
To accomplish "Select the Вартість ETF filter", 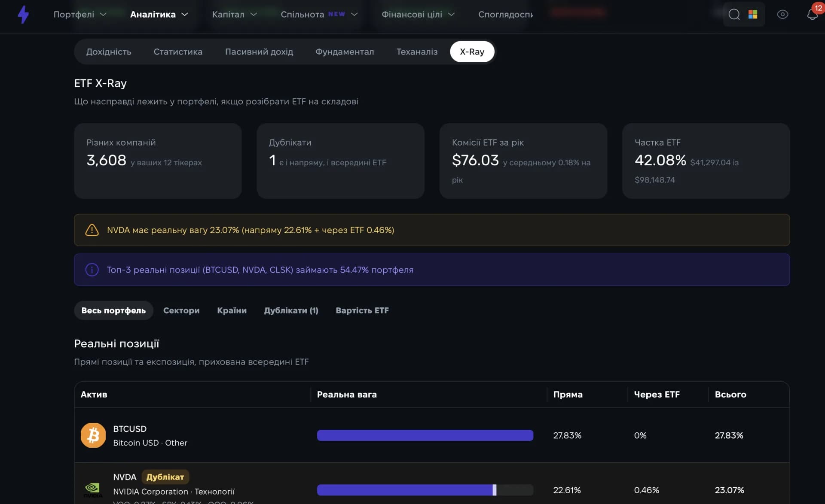I will point(362,310).
